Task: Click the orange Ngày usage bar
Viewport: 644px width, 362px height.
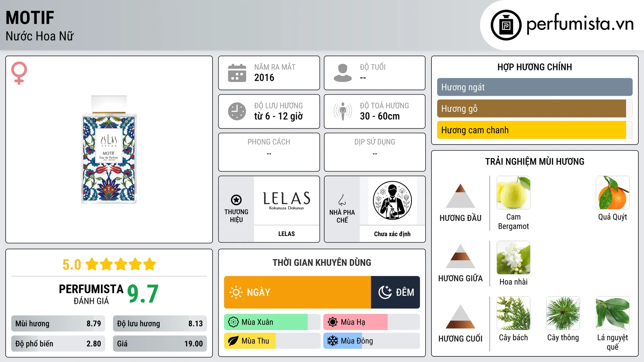Action: [x=297, y=292]
